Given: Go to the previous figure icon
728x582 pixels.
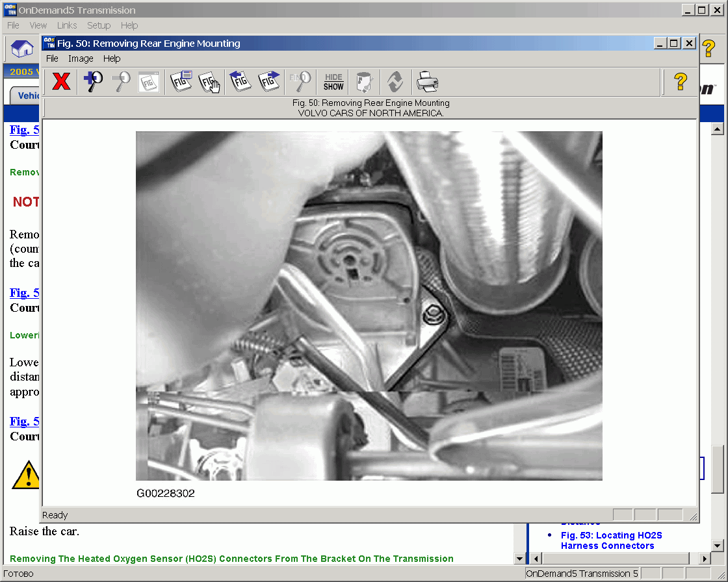Looking at the screenshot, I should pyautogui.click(x=240, y=82).
